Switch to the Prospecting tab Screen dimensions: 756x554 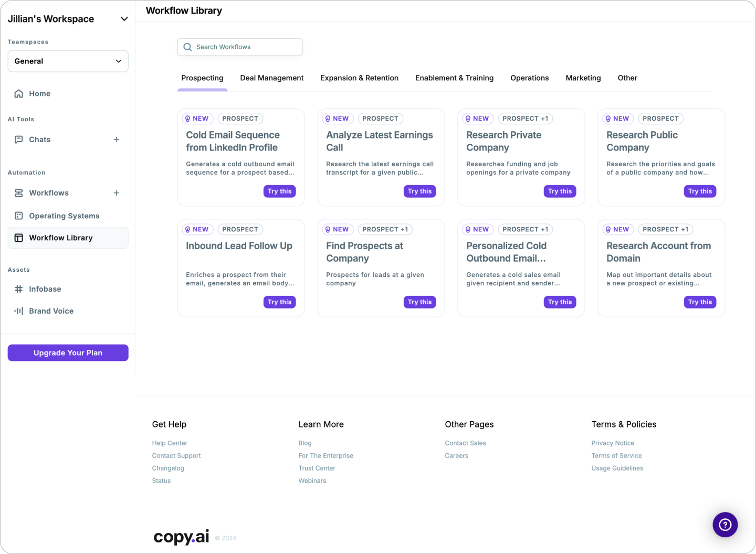(x=202, y=78)
